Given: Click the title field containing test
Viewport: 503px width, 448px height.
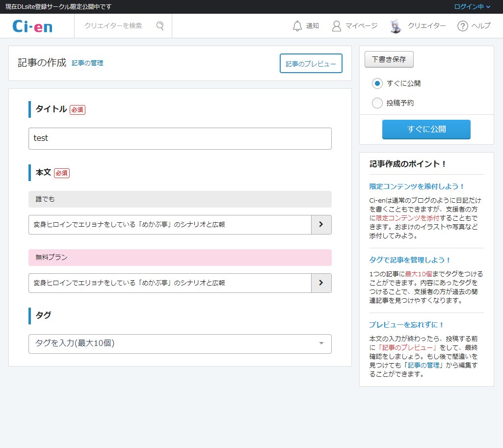Looking at the screenshot, I should click(x=180, y=138).
